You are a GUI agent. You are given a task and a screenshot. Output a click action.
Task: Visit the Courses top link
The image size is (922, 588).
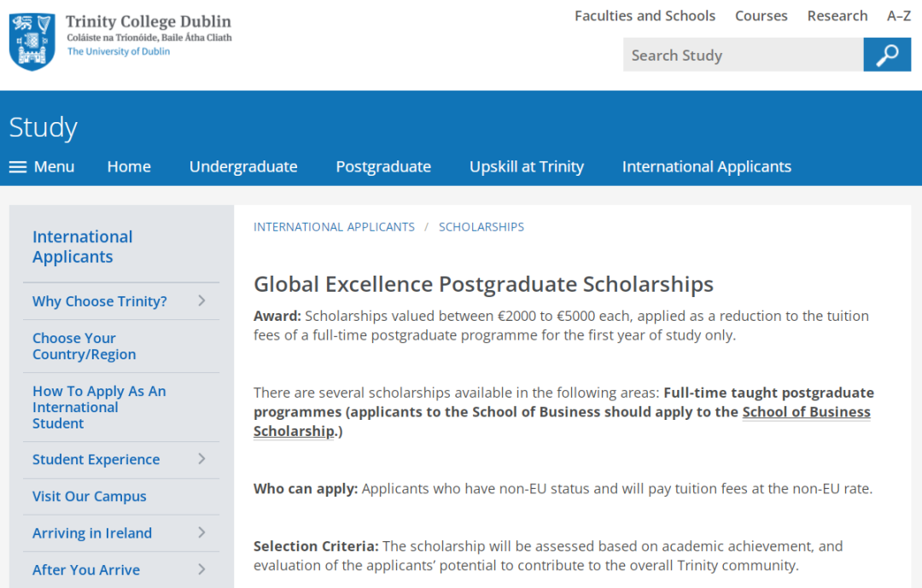click(x=761, y=16)
